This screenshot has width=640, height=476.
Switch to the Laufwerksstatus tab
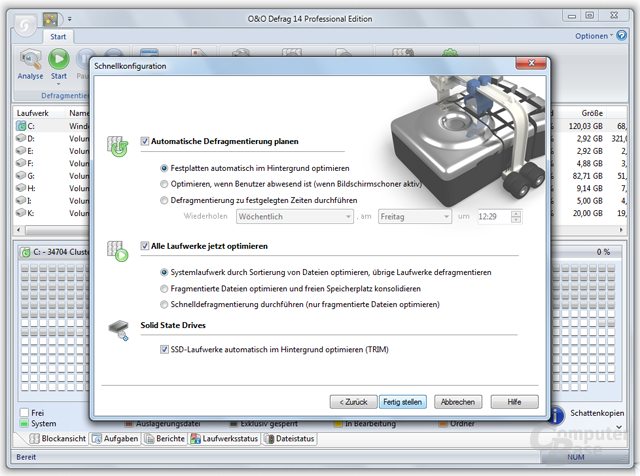[x=224, y=439]
